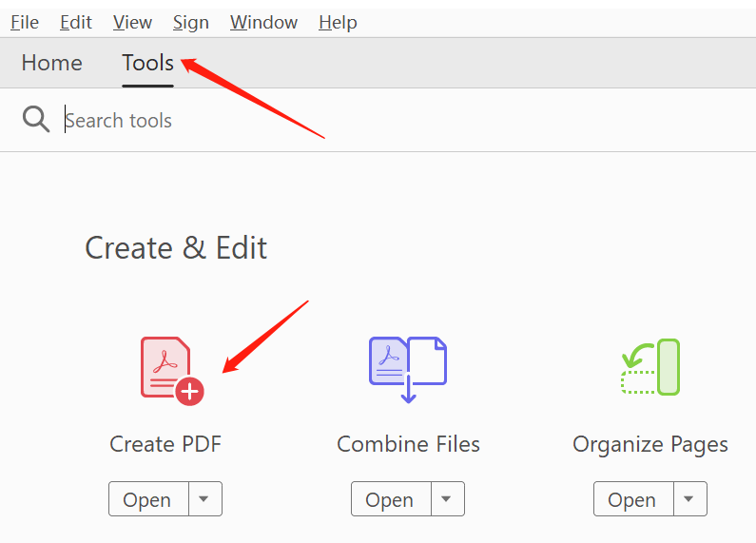Expand dropdown arrow next to Combine Files Open

(448, 499)
